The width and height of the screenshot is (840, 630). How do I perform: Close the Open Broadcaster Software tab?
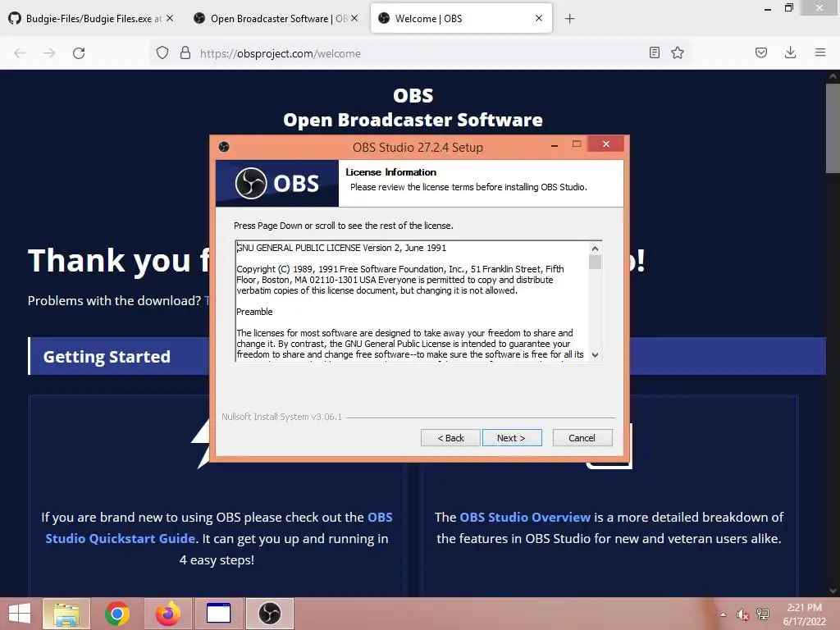(354, 18)
